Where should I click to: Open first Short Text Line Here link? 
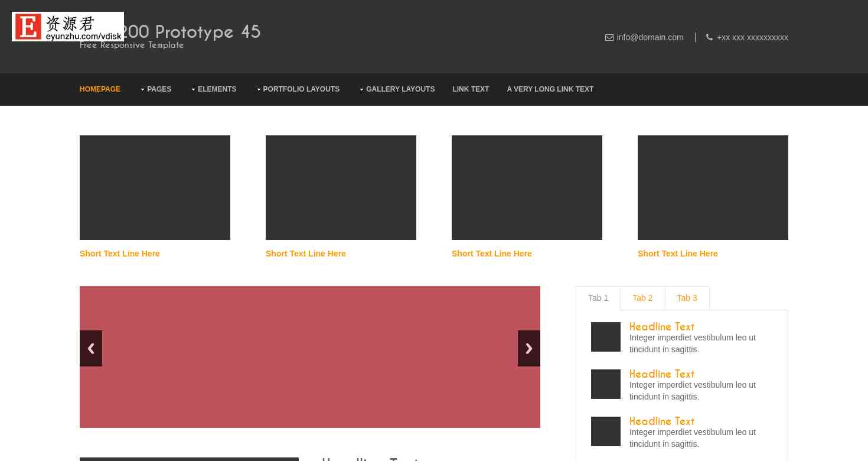point(120,254)
